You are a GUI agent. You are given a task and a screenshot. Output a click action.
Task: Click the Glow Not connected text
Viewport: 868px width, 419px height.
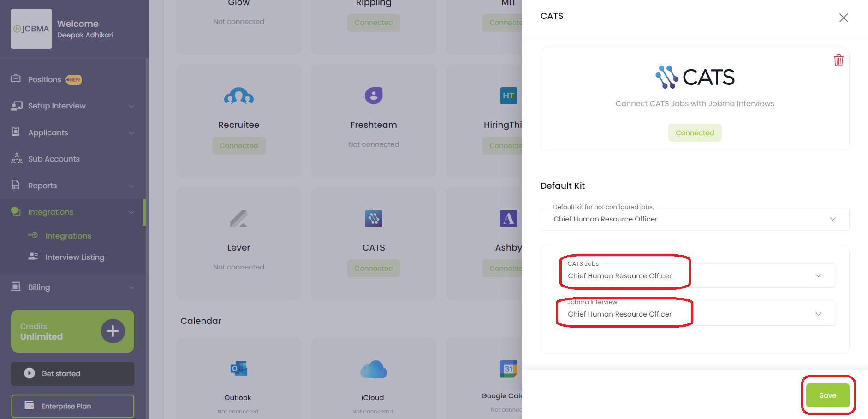pyautogui.click(x=239, y=22)
